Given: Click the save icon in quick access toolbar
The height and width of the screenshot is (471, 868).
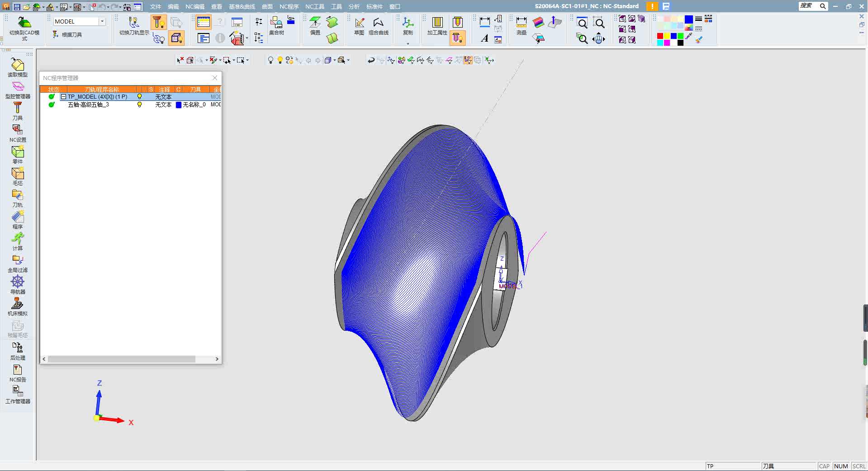Looking at the screenshot, I should pos(17,7).
